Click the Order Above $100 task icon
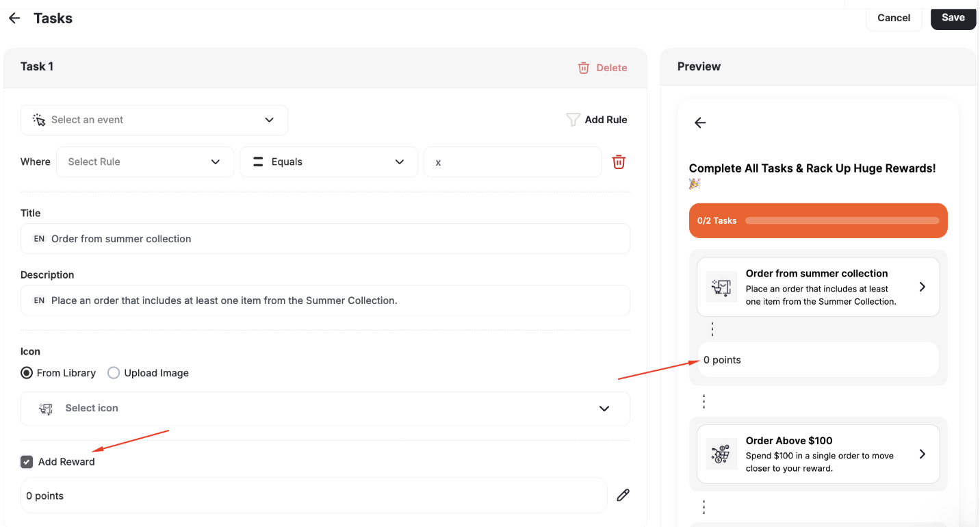The image size is (980, 527). 721,454
